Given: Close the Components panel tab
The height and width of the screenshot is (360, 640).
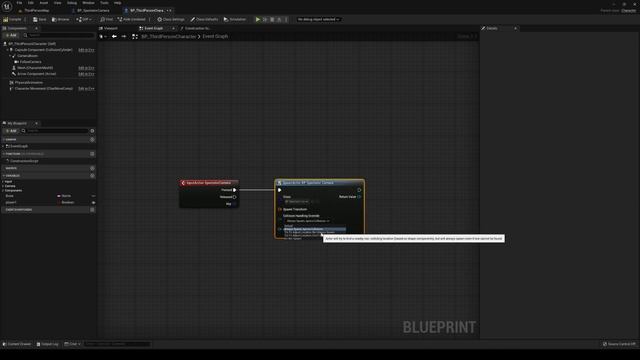Looking at the screenshot, I should pos(36,28).
